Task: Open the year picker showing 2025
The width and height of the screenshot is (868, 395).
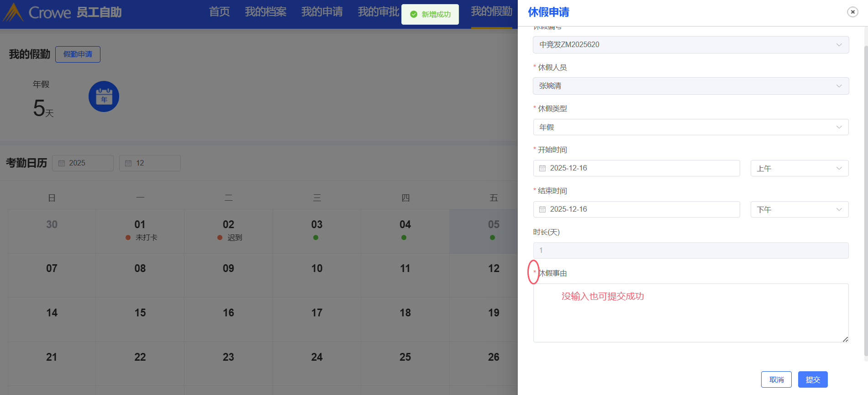Action: point(83,163)
